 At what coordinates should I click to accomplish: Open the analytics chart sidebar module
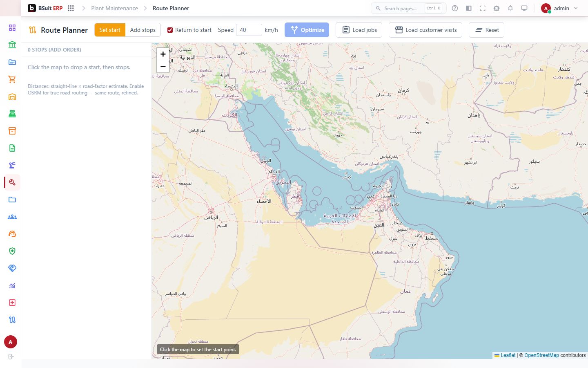[12, 285]
